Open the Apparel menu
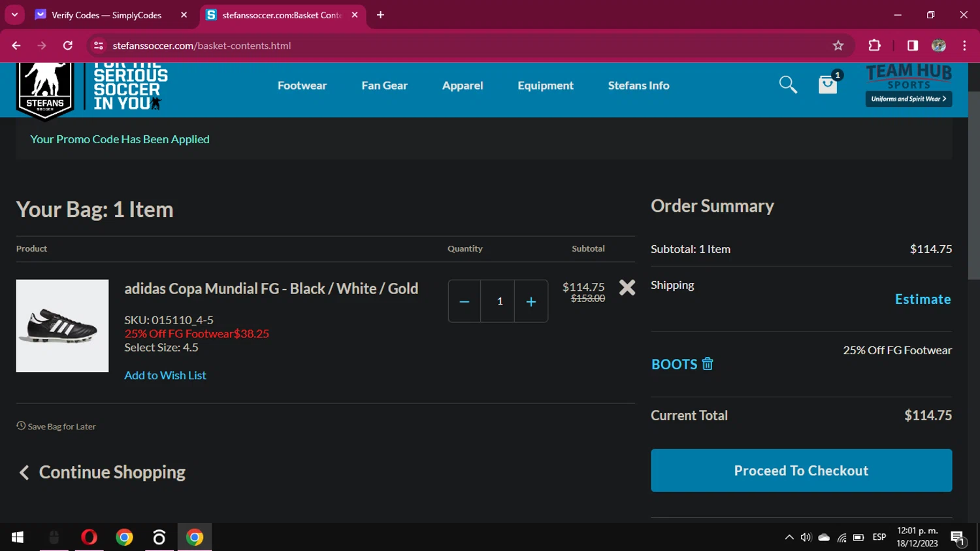 pos(463,86)
